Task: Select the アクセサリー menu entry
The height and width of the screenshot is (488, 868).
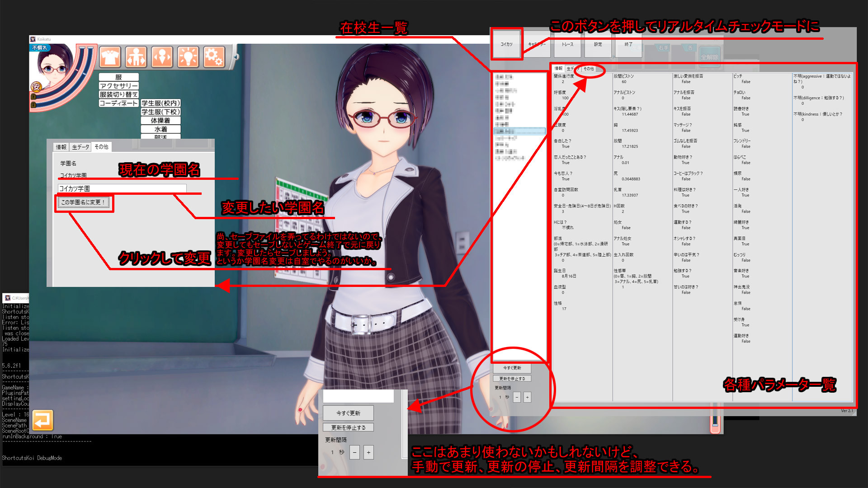Action: click(x=118, y=86)
